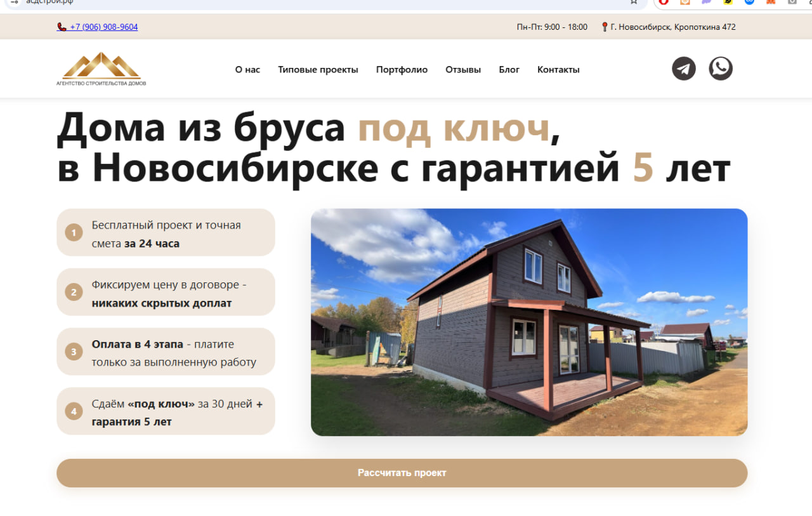Click the orange camera-style extension icon
This screenshot has height=516, width=812.
pos(685,3)
